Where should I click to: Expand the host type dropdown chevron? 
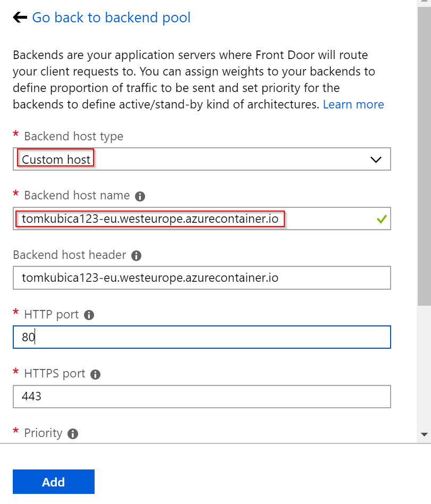[376, 159]
